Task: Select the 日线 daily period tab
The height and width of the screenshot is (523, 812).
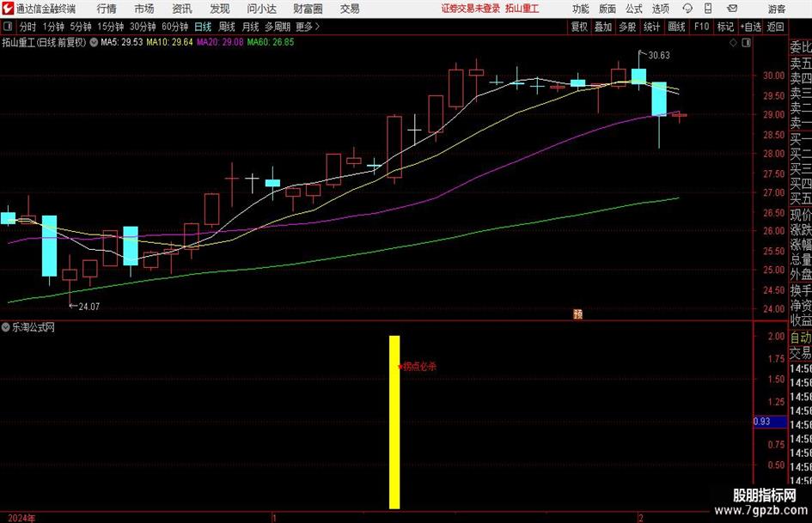Action: (203, 27)
